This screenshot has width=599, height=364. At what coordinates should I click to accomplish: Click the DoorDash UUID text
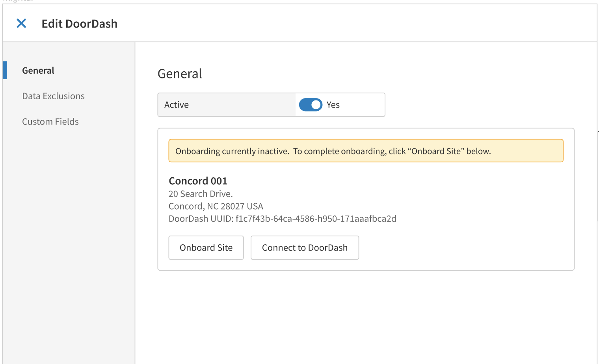coord(283,219)
